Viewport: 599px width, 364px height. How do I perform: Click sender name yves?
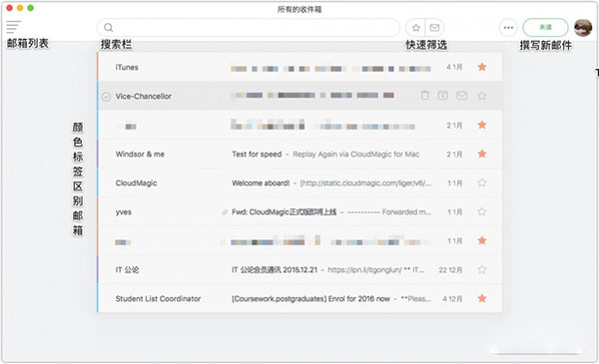pyautogui.click(x=124, y=212)
